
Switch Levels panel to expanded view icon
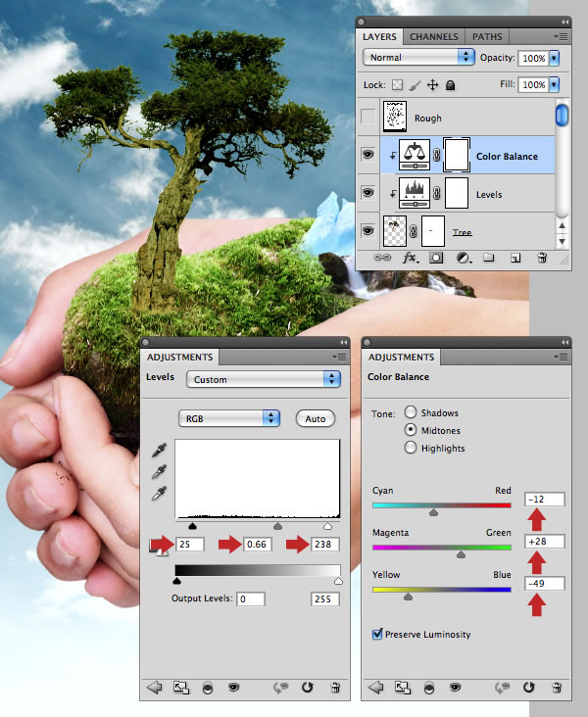[x=180, y=688]
